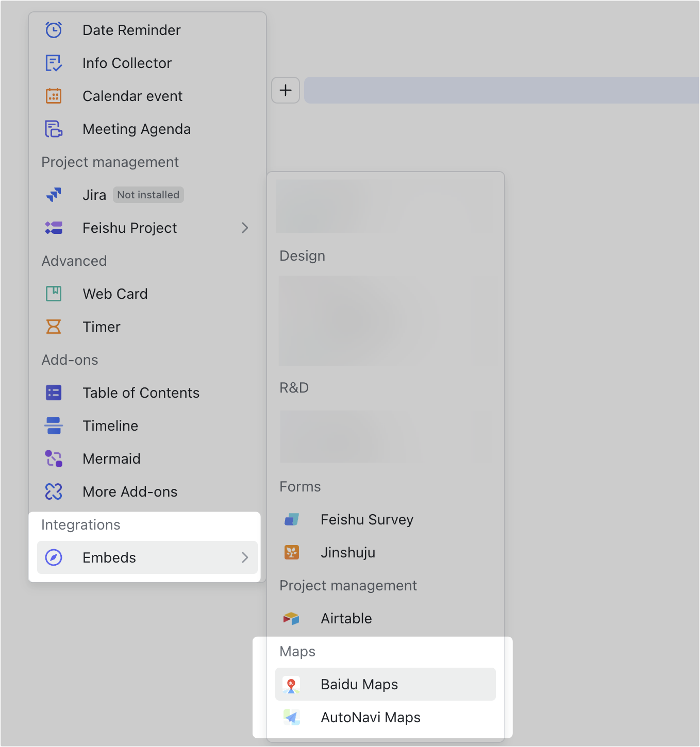Click the Jira Not installed badge
The image size is (700, 747).
[x=148, y=195]
